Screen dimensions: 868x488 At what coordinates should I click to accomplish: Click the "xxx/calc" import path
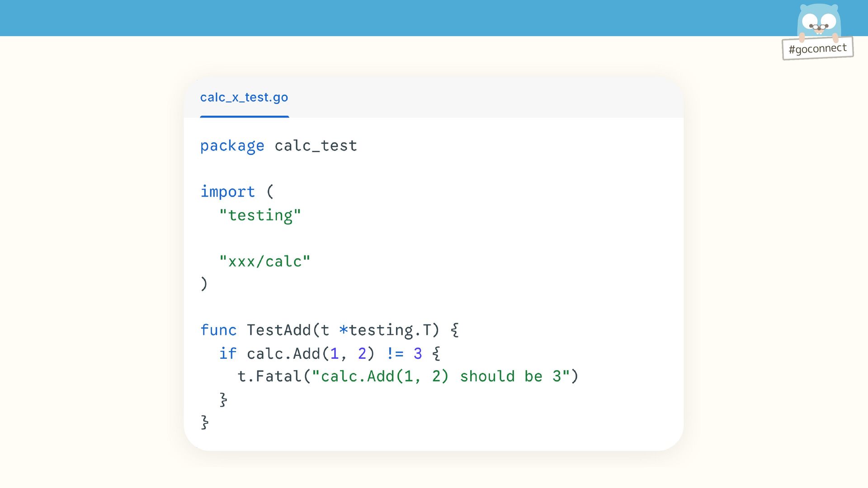[264, 261]
